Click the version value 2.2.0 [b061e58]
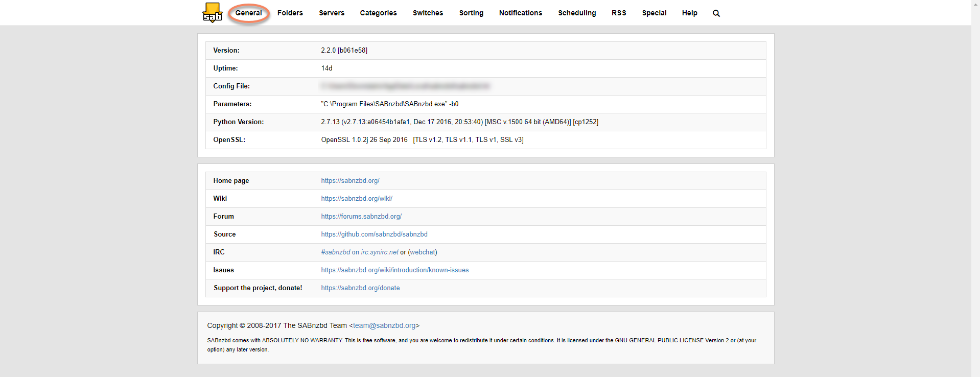This screenshot has height=377, width=980. click(x=344, y=51)
